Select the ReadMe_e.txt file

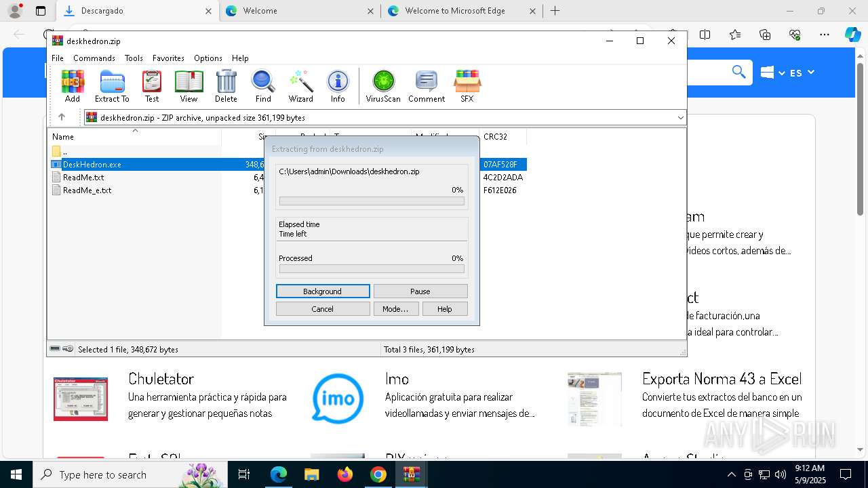point(81,190)
